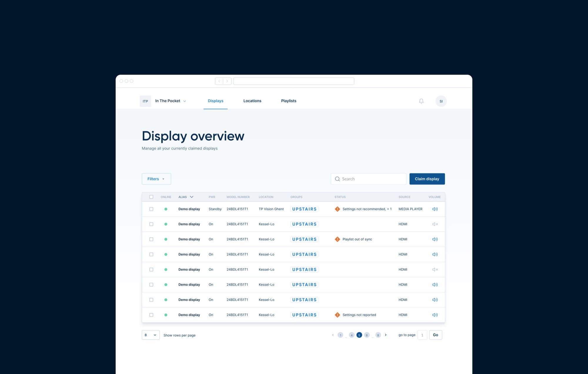Viewport: 588px width, 374px height.
Task: Click the volume icon on the Standby row
Action: pyautogui.click(x=435, y=209)
